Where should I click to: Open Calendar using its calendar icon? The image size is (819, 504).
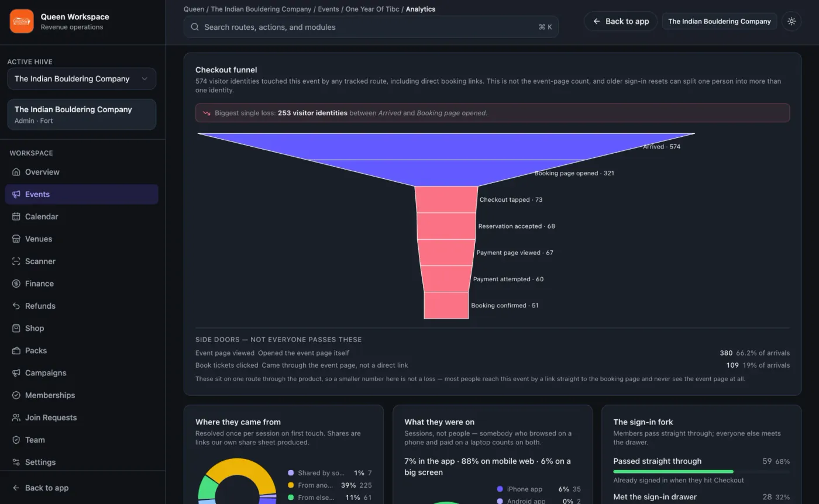tap(16, 216)
